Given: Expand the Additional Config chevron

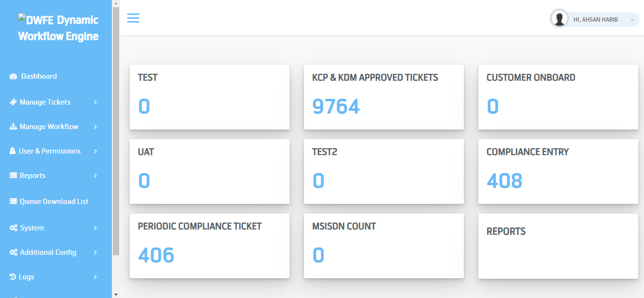Looking at the screenshot, I should [96, 252].
